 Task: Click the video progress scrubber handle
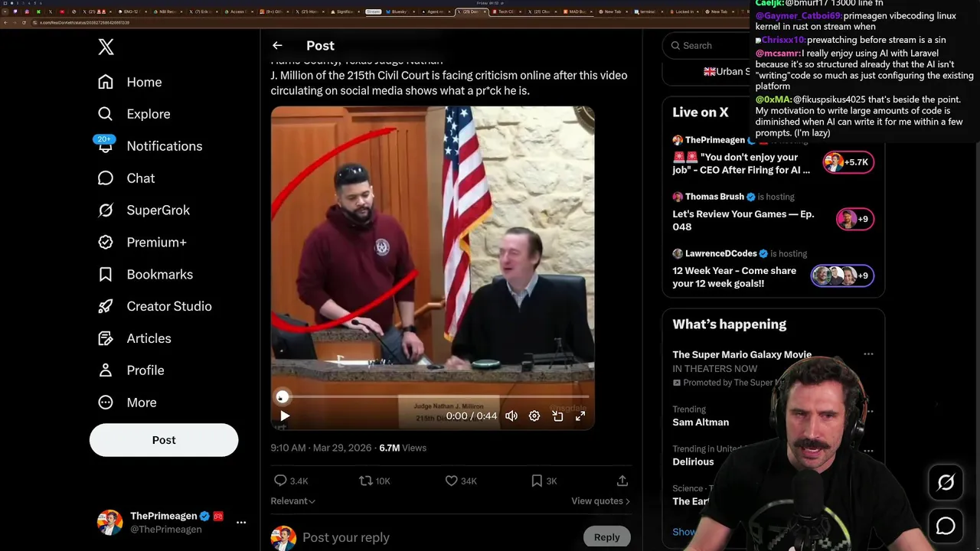coord(282,396)
